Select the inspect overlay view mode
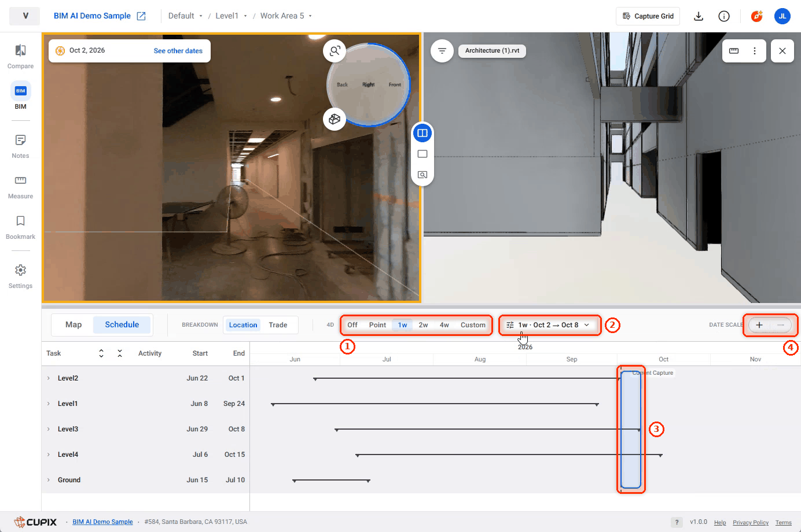This screenshot has width=801, height=532. pos(422,175)
